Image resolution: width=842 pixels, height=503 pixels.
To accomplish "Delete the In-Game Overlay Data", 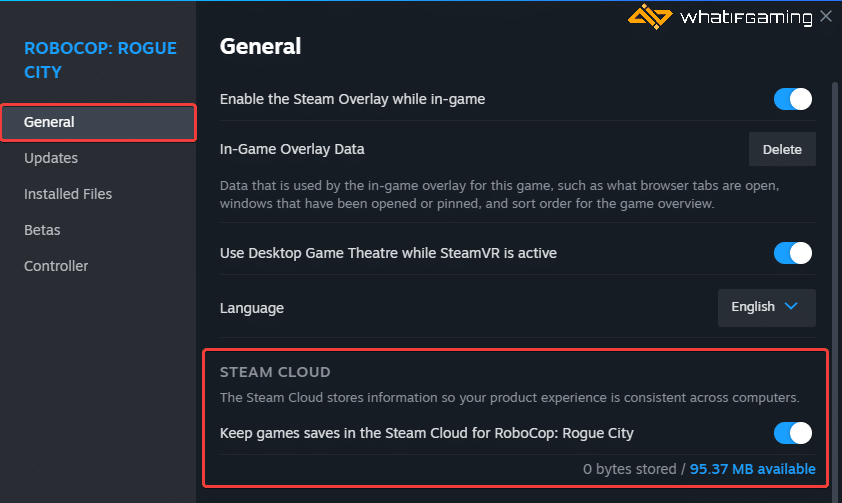I will 782,149.
